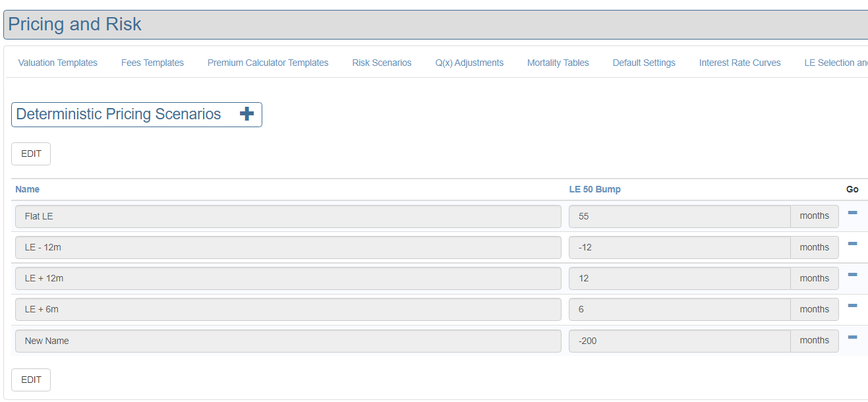Switch to the Mortality Tables tab
This screenshot has width=868, height=402.
point(558,63)
